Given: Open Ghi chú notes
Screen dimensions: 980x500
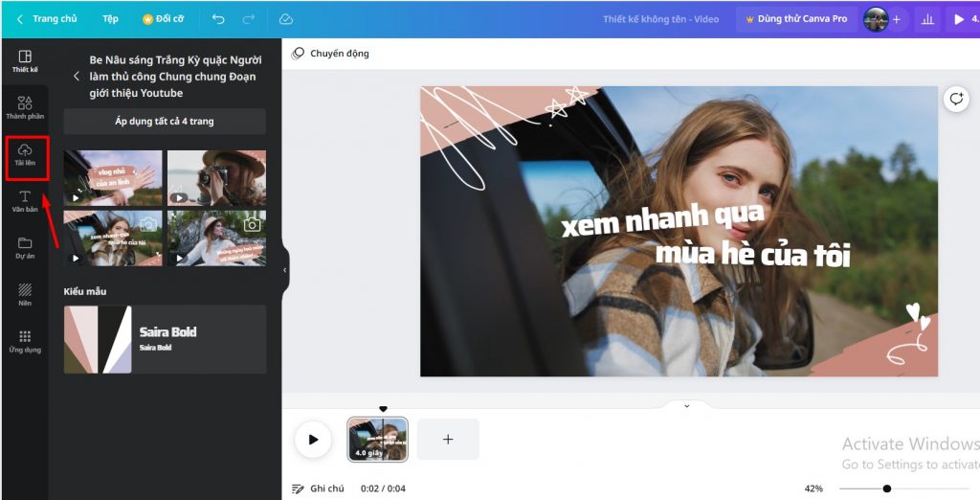Looking at the screenshot, I should coord(318,489).
